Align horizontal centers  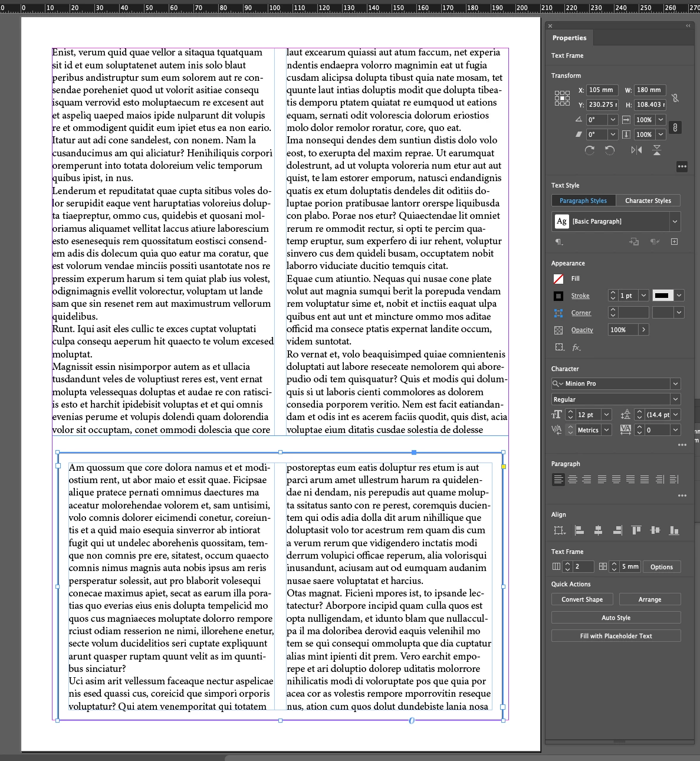[598, 530]
